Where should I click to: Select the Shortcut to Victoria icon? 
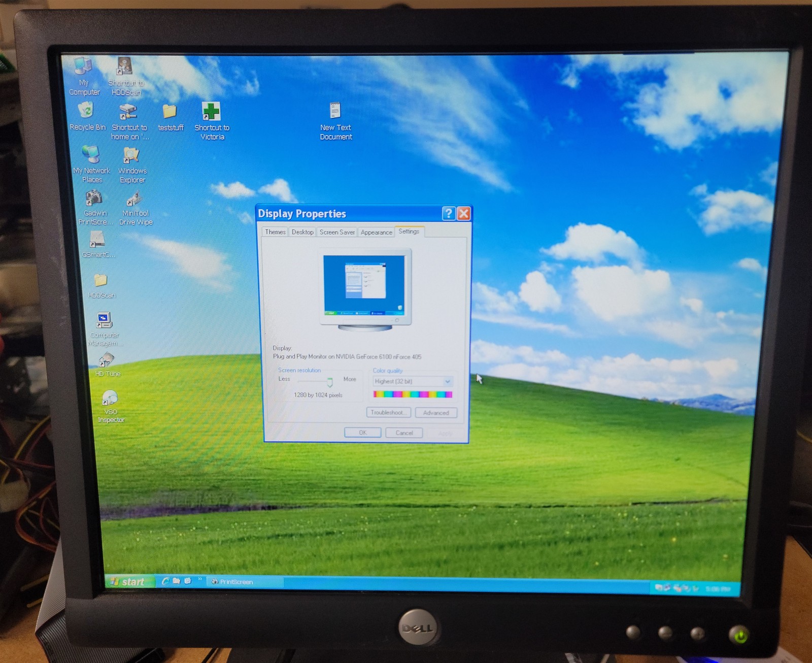tap(212, 121)
